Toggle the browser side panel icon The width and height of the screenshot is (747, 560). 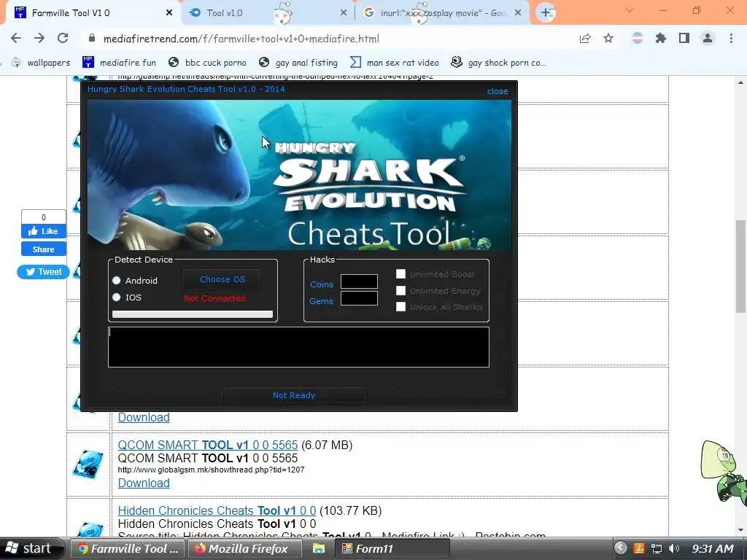point(684,38)
